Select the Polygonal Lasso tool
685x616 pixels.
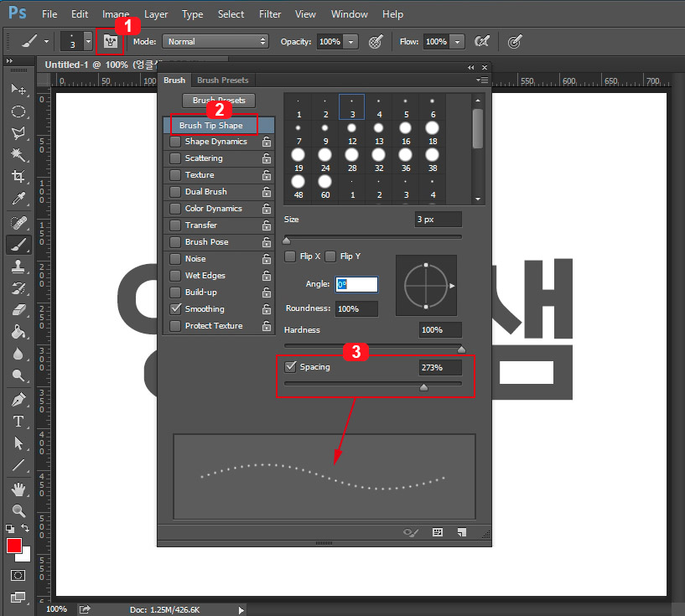[18, 132]
